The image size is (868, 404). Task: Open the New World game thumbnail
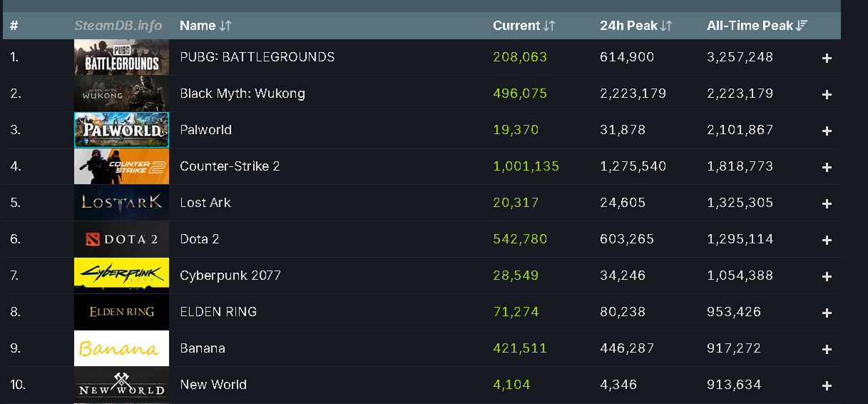point(121,385)
